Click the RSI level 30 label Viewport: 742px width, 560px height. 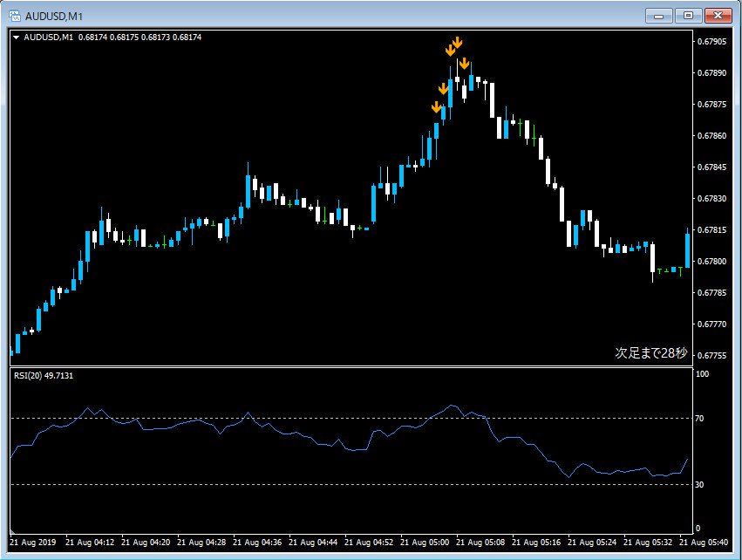699,485
